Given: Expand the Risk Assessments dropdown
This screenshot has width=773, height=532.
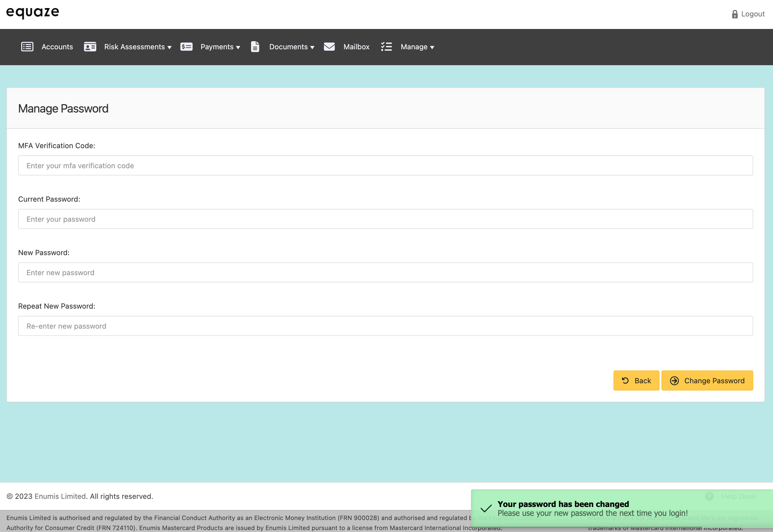Looking at the screenshot, I should tap(138, 47).
